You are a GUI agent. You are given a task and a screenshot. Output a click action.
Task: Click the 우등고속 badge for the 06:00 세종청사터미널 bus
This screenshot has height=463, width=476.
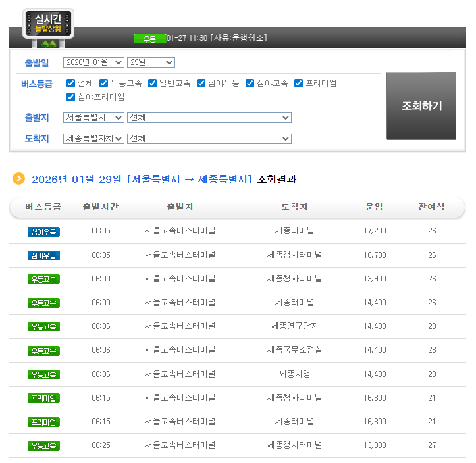pos(43,279)
